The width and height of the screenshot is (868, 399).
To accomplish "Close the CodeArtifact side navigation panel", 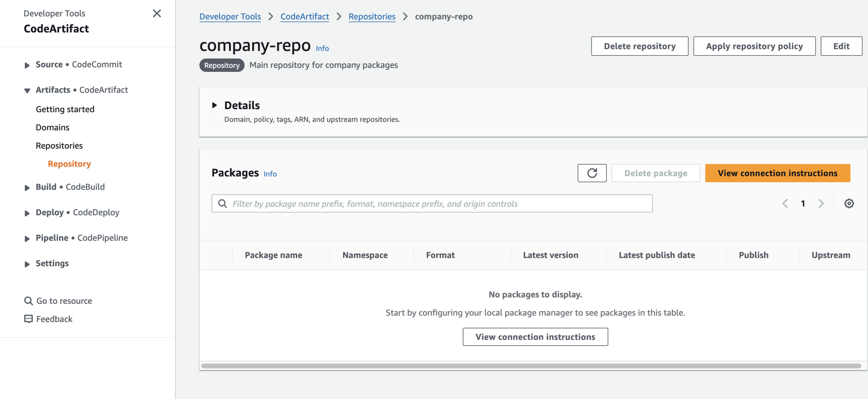I will click(157, 14).
